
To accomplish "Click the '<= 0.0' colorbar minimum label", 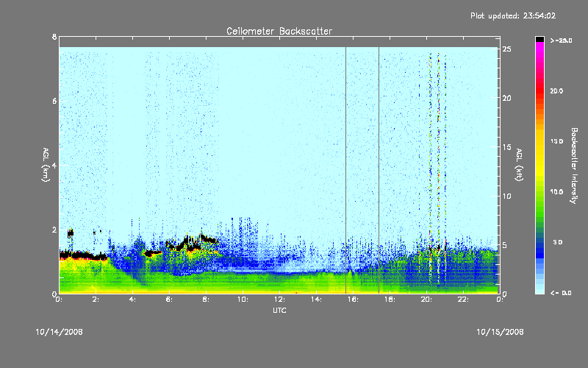I will (561, 293).
